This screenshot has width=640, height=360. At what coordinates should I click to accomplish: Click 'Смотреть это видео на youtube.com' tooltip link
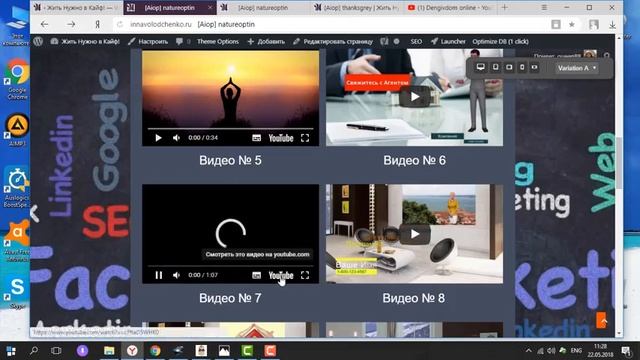pos(258,254)
